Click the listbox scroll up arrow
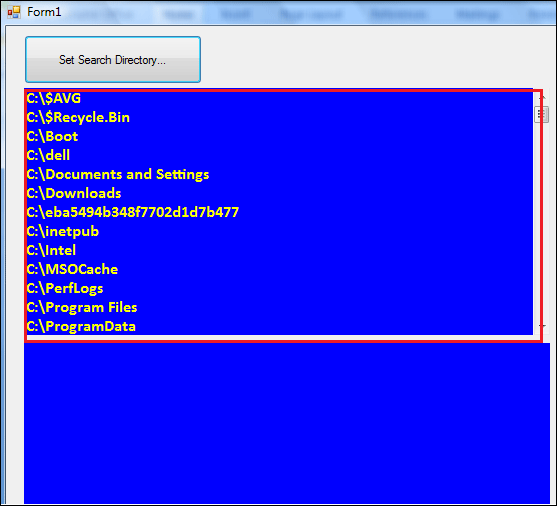Image resolution: width=557 pixels, height=506 pixels. (x=541, y=97)
